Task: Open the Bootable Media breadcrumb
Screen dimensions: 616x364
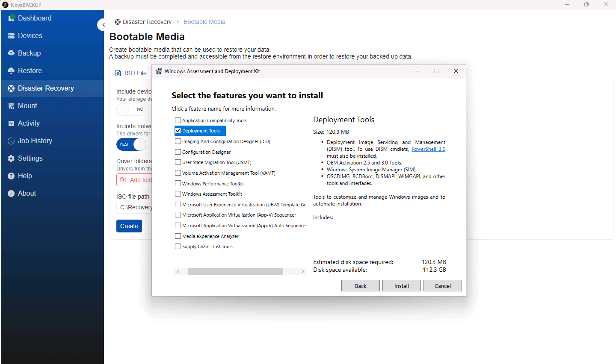Action: coord(204,22)
